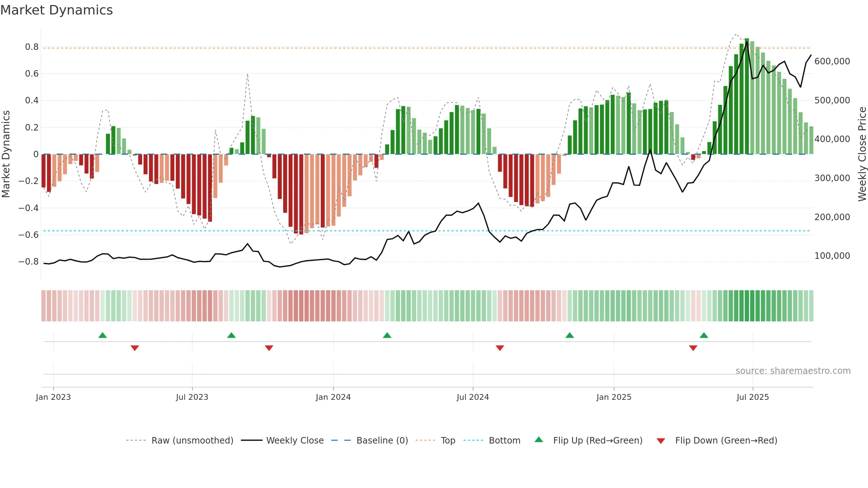Image resolution: width=868 pixels, height=488 pixels.
Task: Toggle Flip Down (Green→Red) legend entry
Action: [x=717, y=440]
